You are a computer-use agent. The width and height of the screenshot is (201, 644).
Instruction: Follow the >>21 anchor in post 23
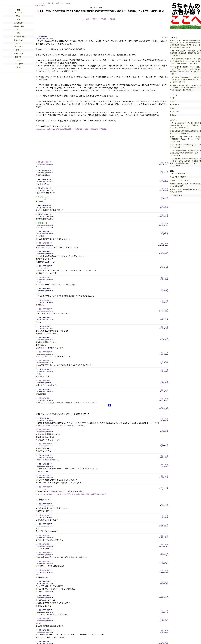[38, 374]
